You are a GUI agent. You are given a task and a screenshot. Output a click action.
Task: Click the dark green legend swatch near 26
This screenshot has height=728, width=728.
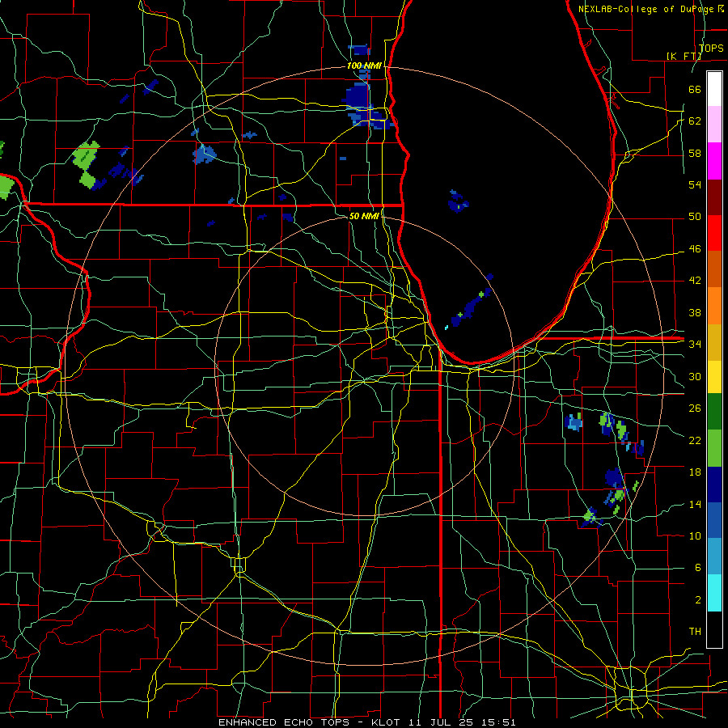[x=714, y=412]
